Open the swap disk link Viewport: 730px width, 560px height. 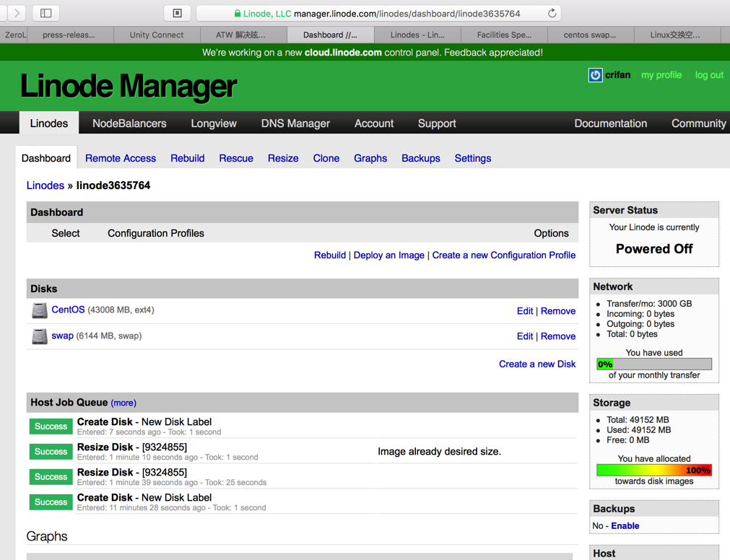point(62,336)
